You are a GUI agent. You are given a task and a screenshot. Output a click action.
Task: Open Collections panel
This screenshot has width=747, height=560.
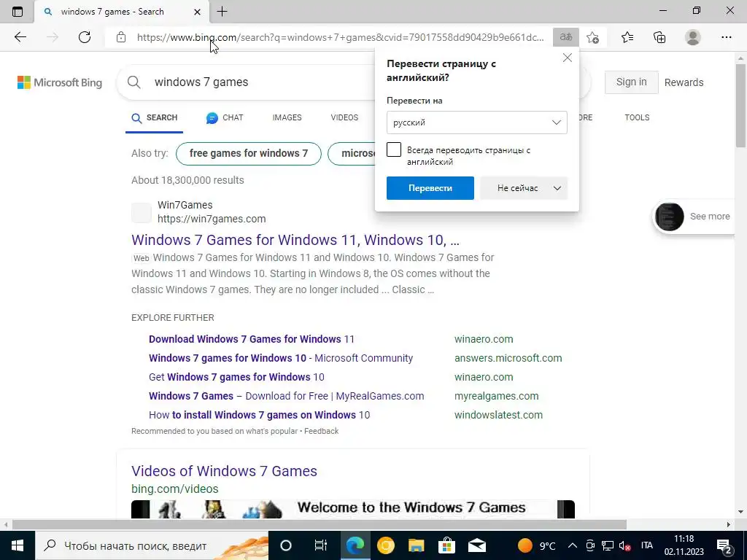click(x=659, y=37)
